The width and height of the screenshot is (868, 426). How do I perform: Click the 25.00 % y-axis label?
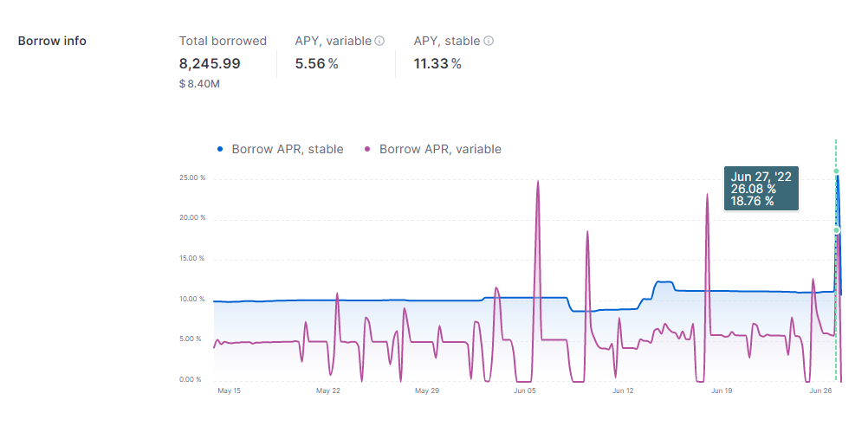(x=191, y=177)
